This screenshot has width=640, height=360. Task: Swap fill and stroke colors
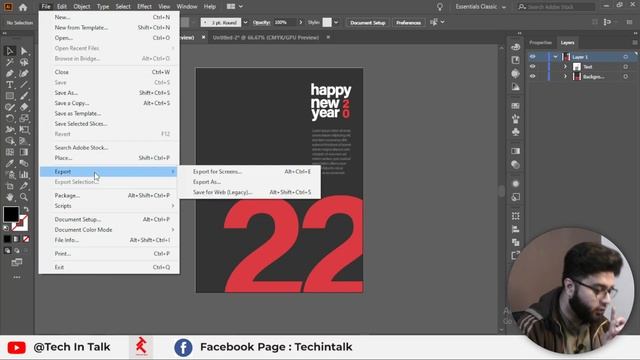[x=26, y=209]
